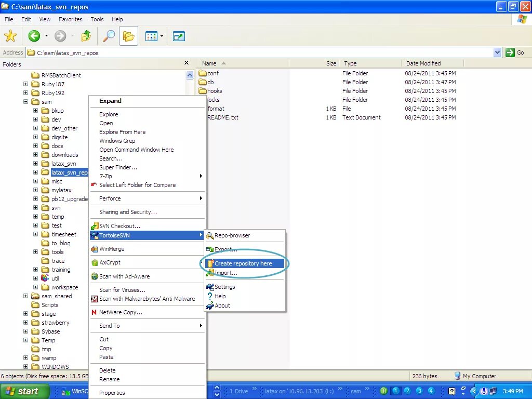Select the format file in list

[216, 109]
